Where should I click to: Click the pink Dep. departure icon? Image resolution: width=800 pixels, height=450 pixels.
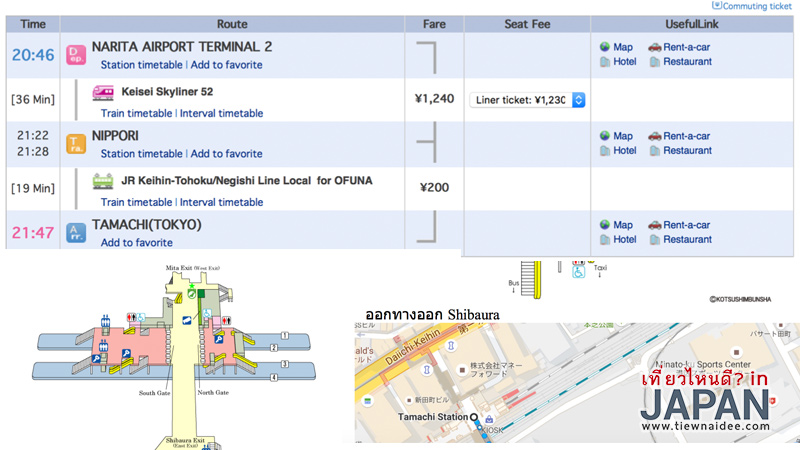(76, 55)
